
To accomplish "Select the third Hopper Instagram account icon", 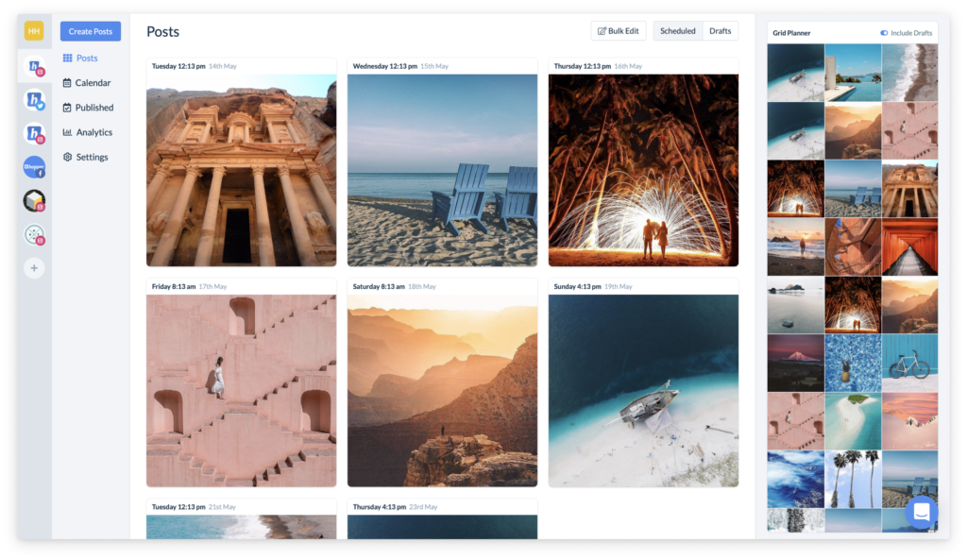I will (x=35, y=133).
